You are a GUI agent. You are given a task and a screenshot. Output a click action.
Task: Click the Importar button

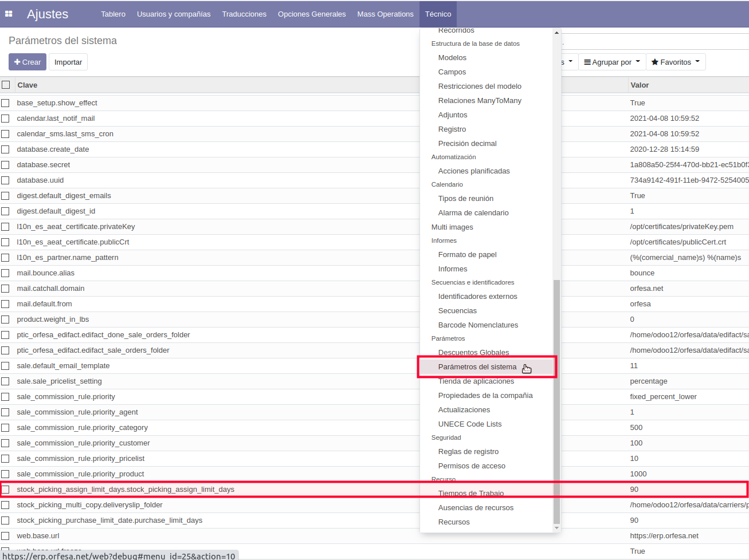68,62
